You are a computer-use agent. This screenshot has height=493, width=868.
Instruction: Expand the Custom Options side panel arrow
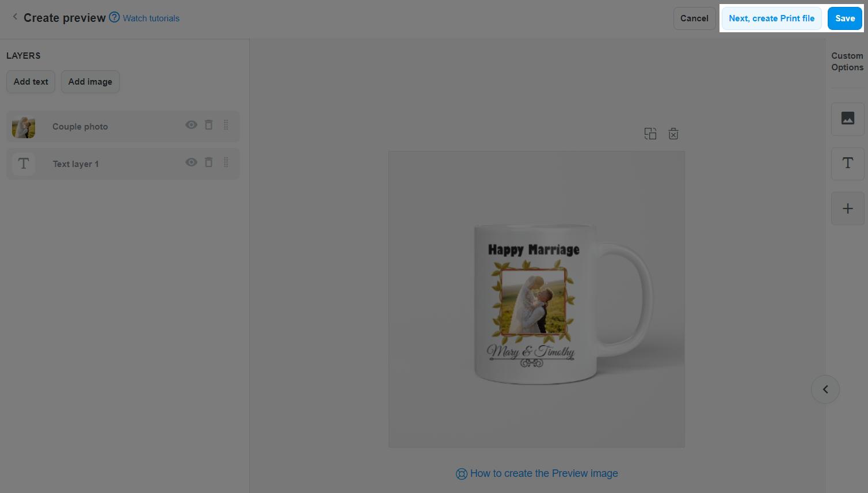(x=825, y=389)
